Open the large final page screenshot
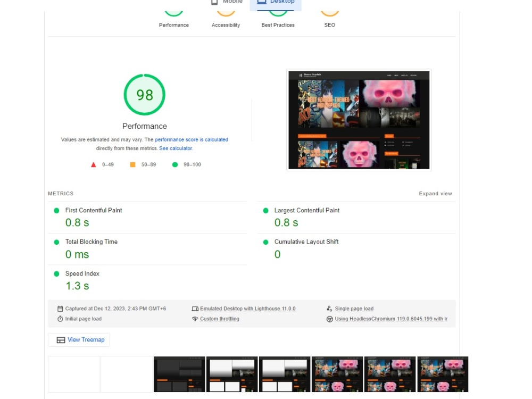Screen dimensions: 532x399 (359, 120)
